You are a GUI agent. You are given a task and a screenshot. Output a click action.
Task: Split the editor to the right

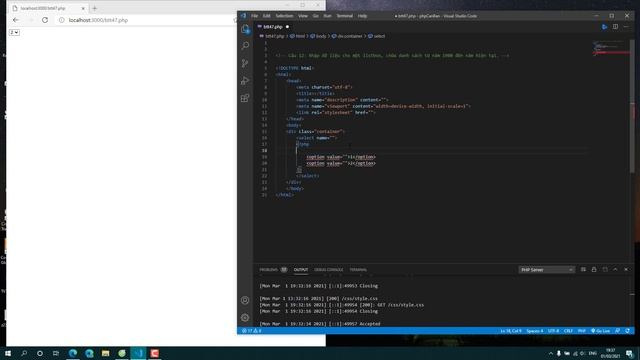615,27
